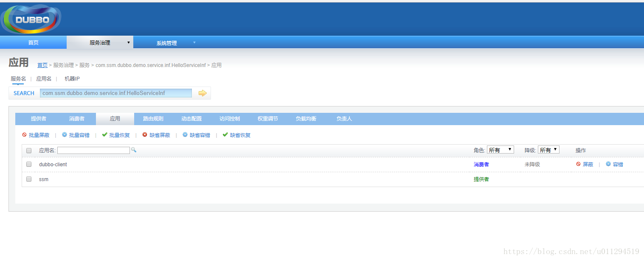
Task: Click the 批量容错 blue icon
Action: (65, 135)
